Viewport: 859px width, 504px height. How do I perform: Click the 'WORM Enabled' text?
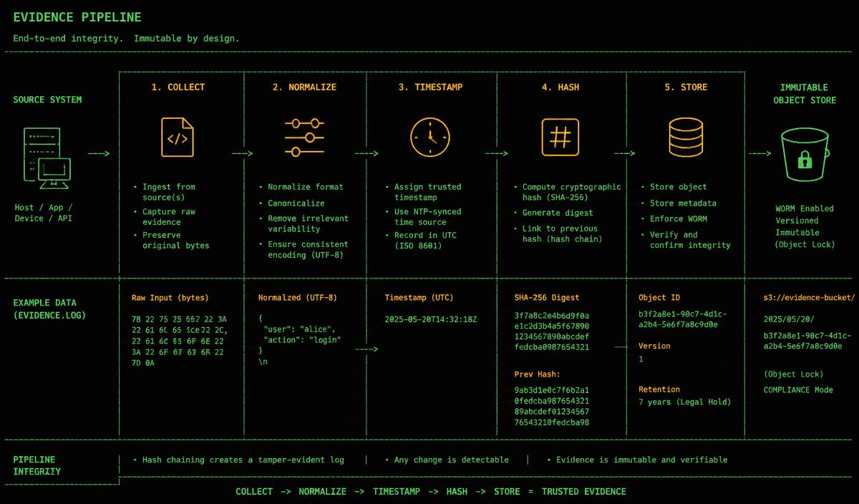click(805, 208)
